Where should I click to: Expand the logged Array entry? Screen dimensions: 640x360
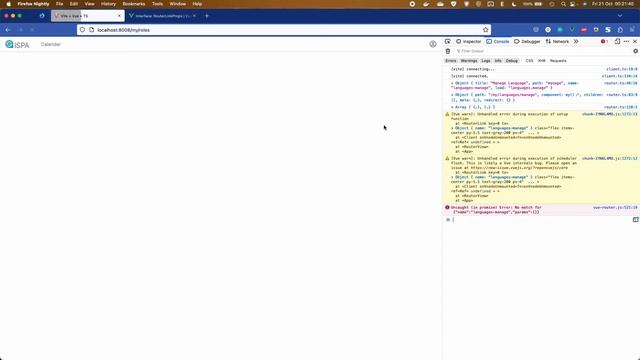pos(452,107)
